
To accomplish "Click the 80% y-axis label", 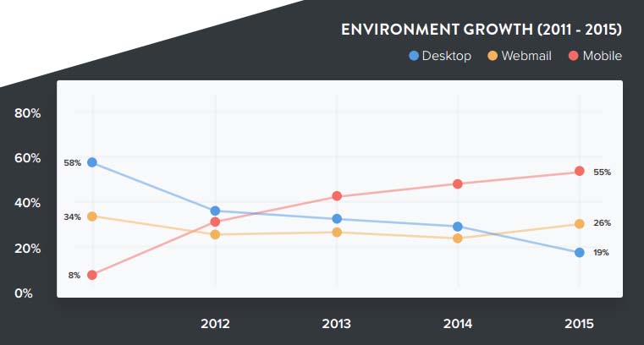I will pyautogui.click(x=28, y=113).
